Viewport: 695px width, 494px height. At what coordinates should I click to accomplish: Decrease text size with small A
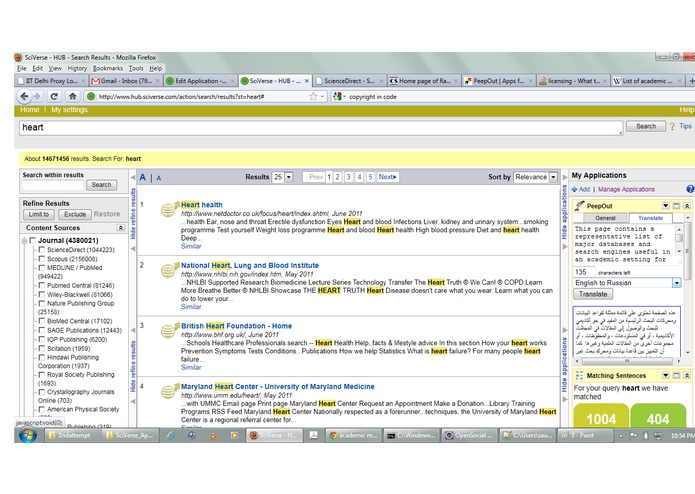coord(159,178)
